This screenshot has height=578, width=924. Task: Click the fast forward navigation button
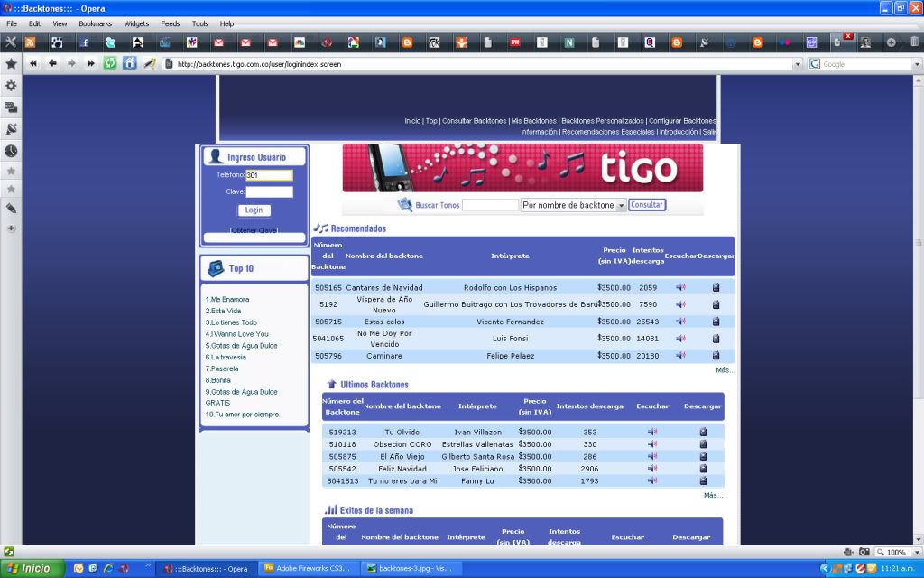(x=91, y=63)
